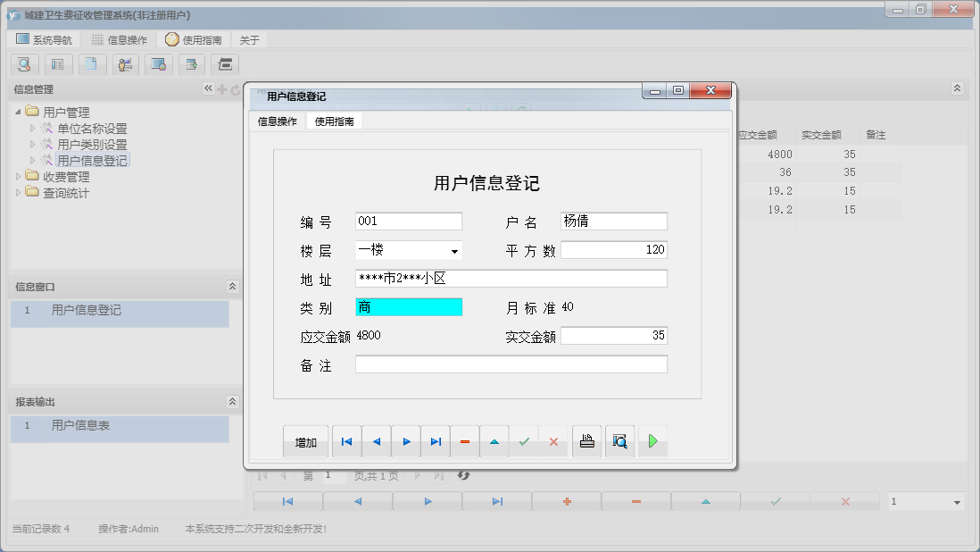
Task: Click the 备注 remarks input field
Action: [x=511, y=364]
